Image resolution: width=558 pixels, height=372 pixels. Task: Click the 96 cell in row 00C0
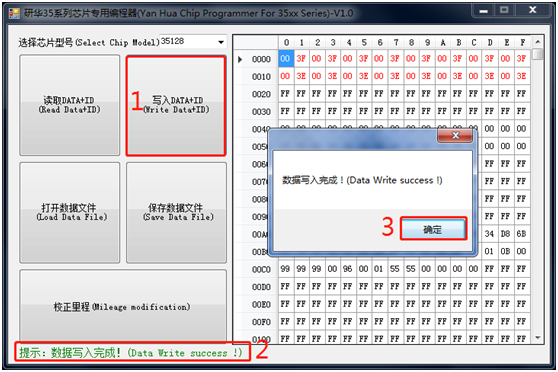(348, 269)
